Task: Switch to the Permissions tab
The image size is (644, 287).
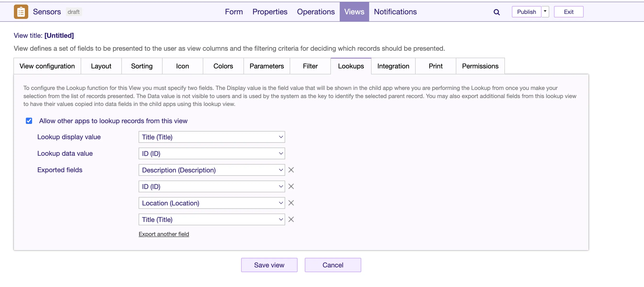Action: click(480, 66)
